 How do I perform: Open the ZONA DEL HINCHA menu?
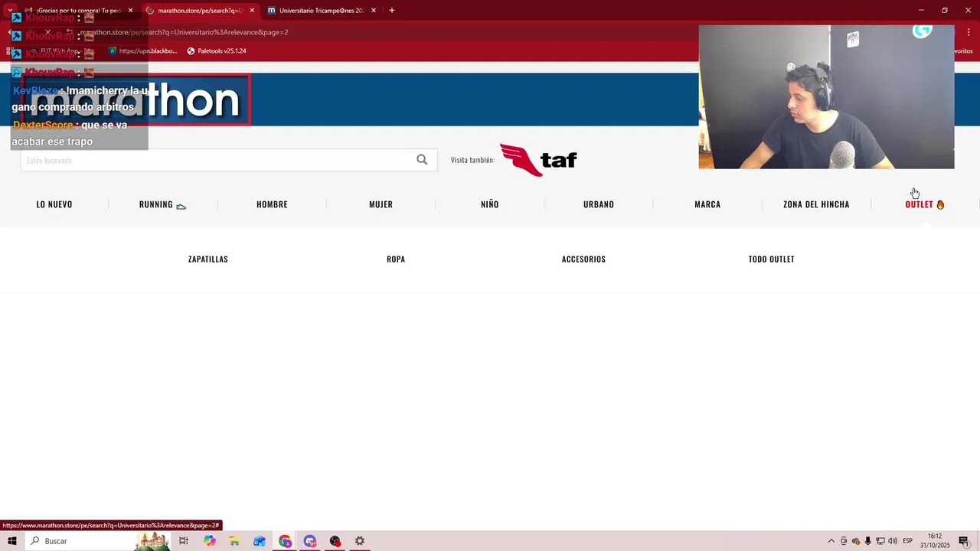[816, 204]
